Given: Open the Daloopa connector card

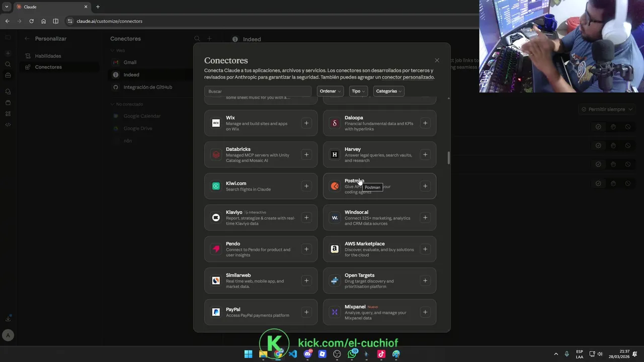Looking at the screenshot, I should point(379,123).
